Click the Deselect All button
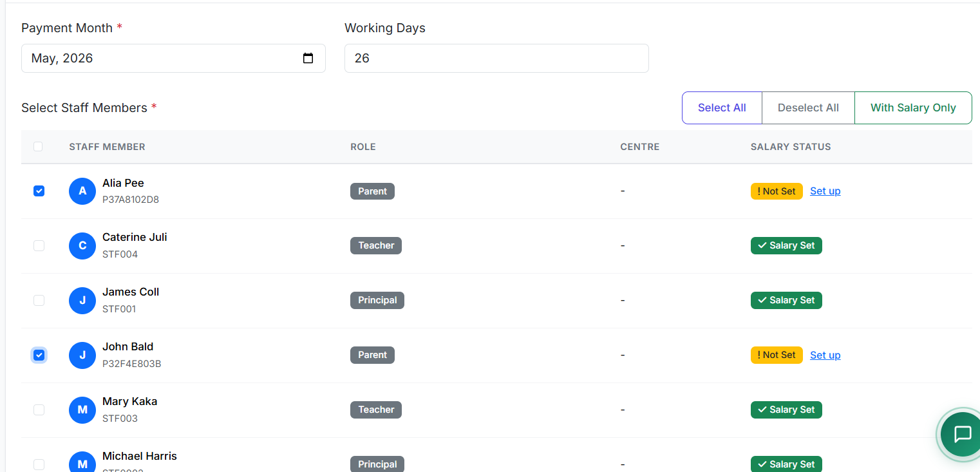The image size is (980, 472). 808,108
